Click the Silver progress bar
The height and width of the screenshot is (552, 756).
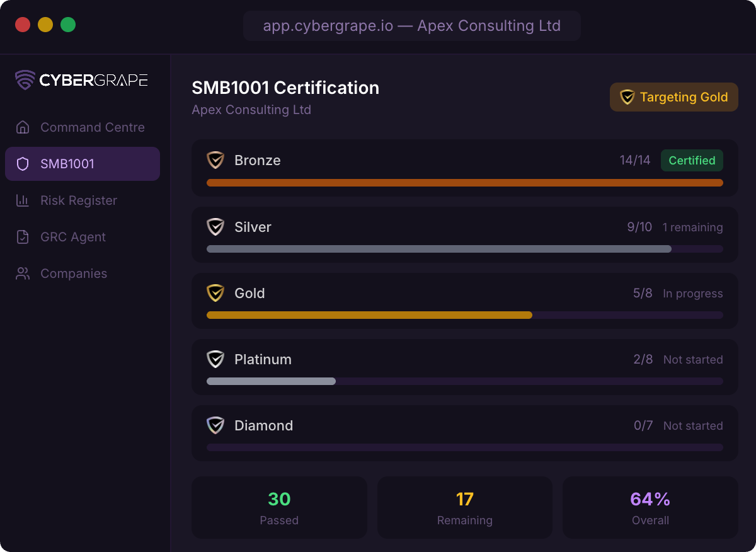(x=464, y=249)
